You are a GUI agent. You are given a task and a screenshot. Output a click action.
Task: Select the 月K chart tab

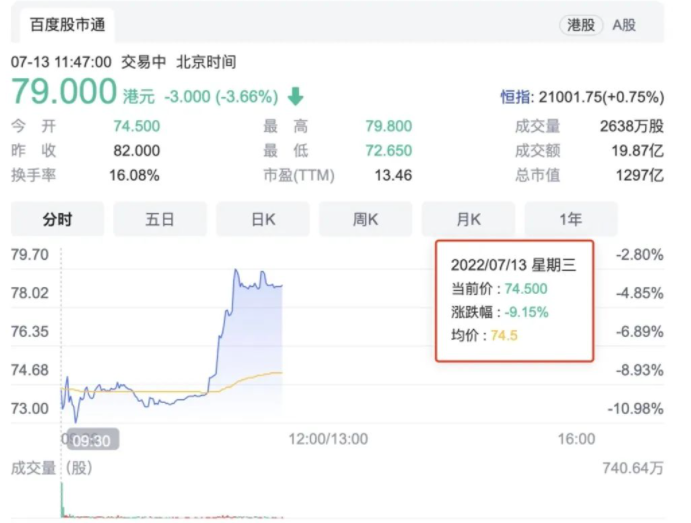[468, 219]
